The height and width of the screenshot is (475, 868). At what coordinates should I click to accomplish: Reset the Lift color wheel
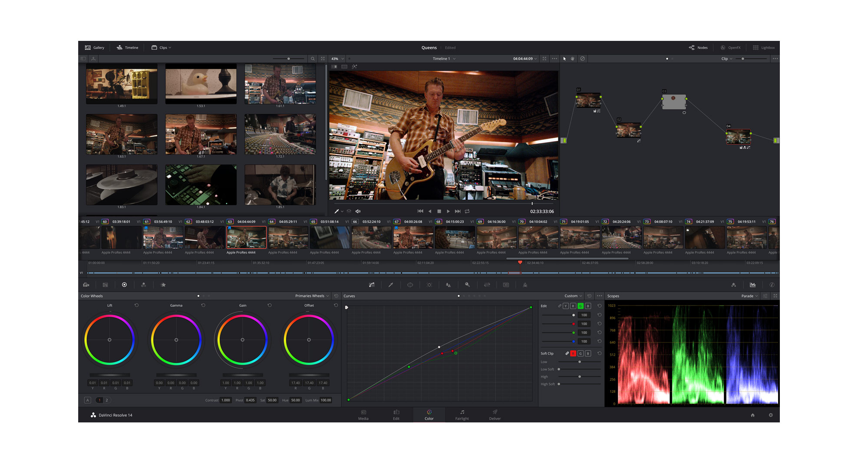tap(136, 306)
